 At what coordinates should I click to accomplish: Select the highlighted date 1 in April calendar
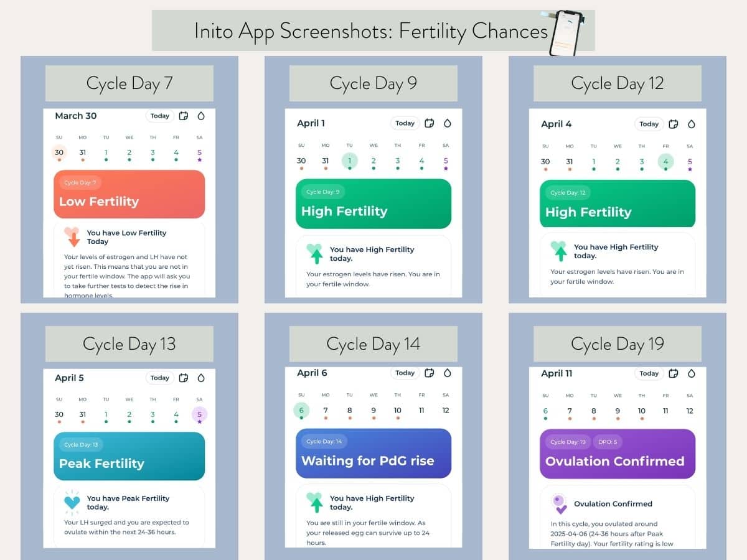click(x=349, y=161)
